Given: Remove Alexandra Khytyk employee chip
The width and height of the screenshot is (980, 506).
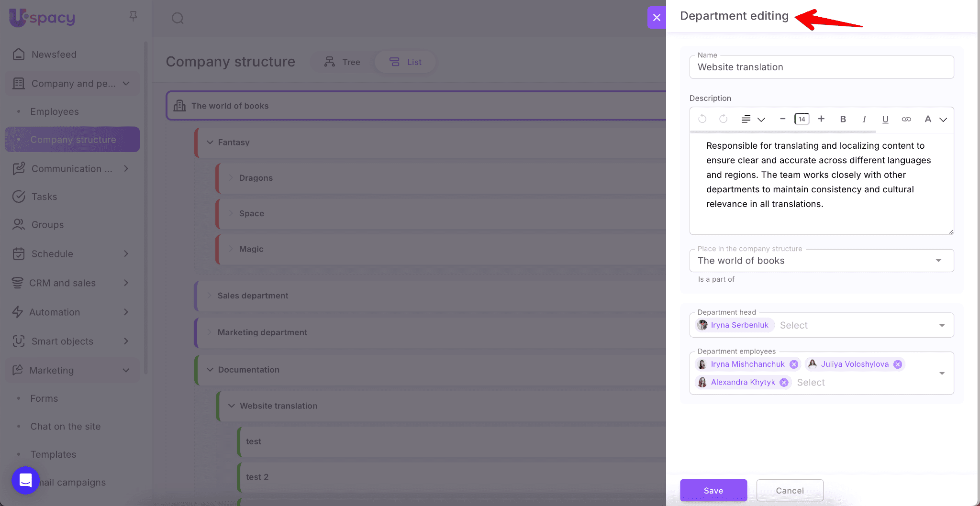Looking at the screenshot, I should tap(784, 383).
